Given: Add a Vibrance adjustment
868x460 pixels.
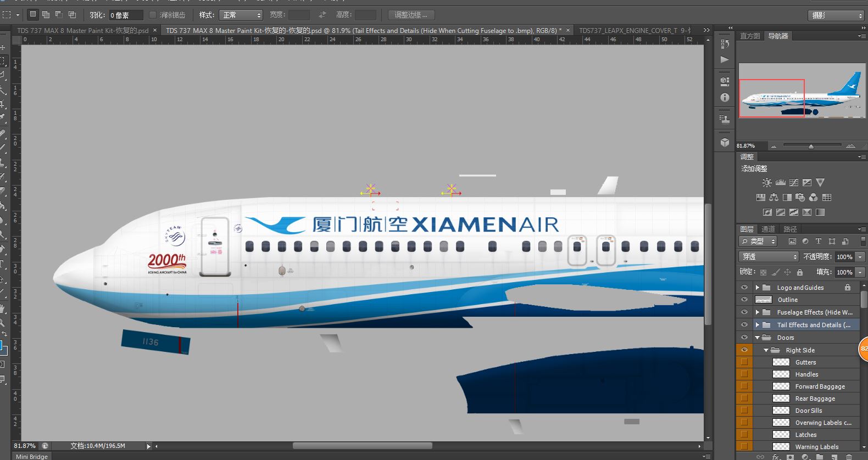Looking at the screenshot, I should coord(820,183).
